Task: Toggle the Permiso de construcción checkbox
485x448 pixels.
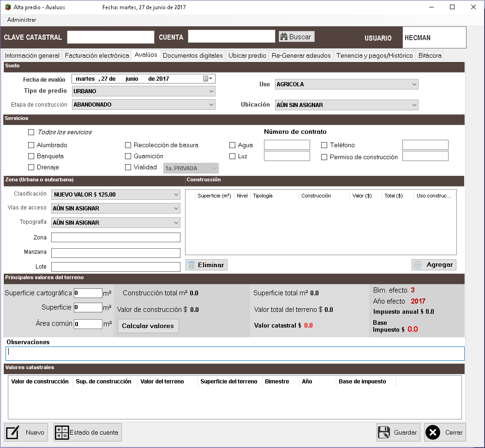Action: (x=324, y=157)
